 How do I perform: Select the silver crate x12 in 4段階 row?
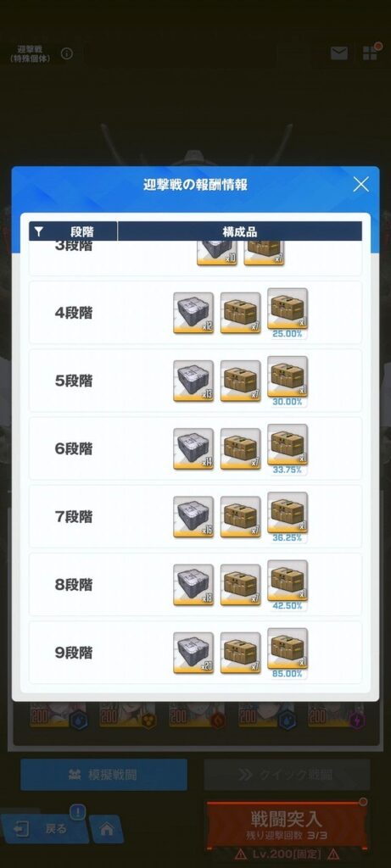coord(193,313)
